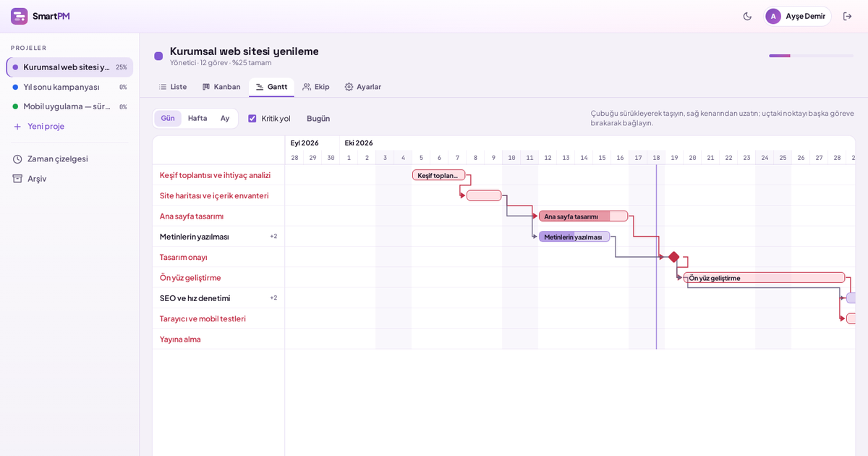The image size is (868, 456).
Task: Select Keşif toplantısı ve ihtiyaç analizi row
Action: [x=218, y=175]
